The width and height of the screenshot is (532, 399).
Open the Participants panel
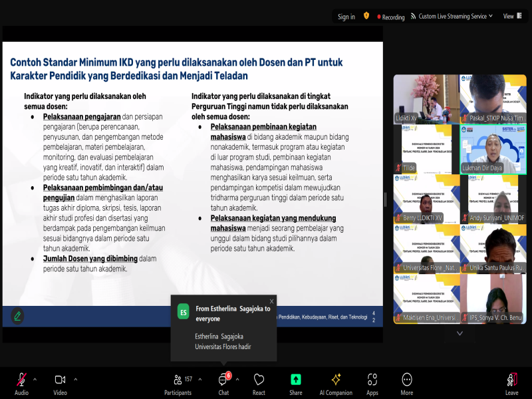[x=178, y=384]
